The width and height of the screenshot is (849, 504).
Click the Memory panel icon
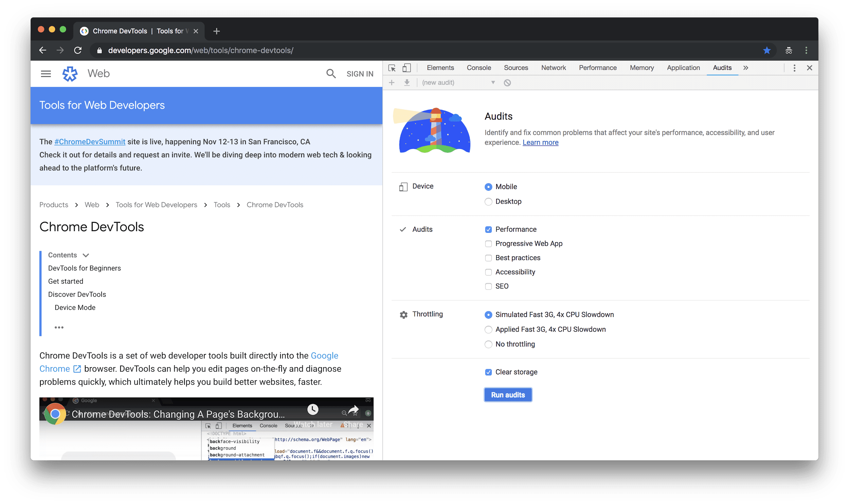click(x=641, y=67)
